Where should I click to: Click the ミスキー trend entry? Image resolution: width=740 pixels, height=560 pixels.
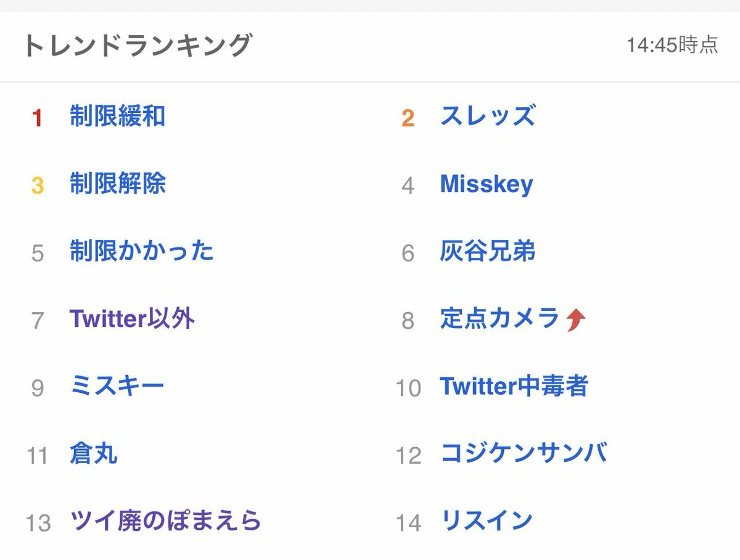click(117, 386)
